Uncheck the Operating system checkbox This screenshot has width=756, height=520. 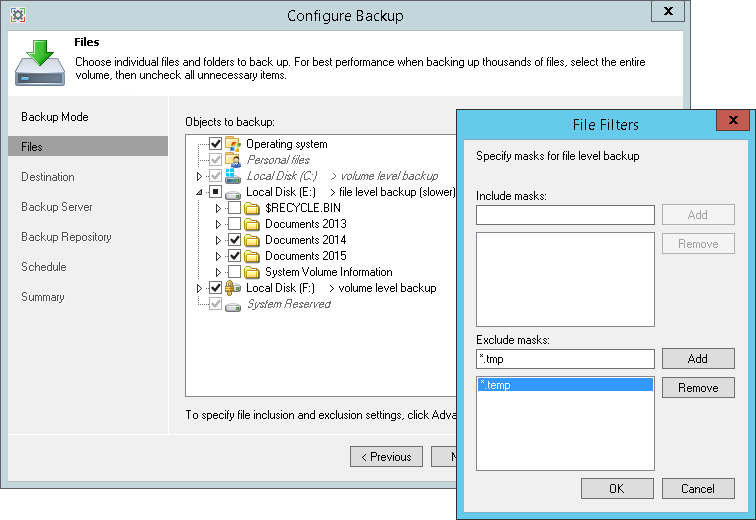point(216,144)
